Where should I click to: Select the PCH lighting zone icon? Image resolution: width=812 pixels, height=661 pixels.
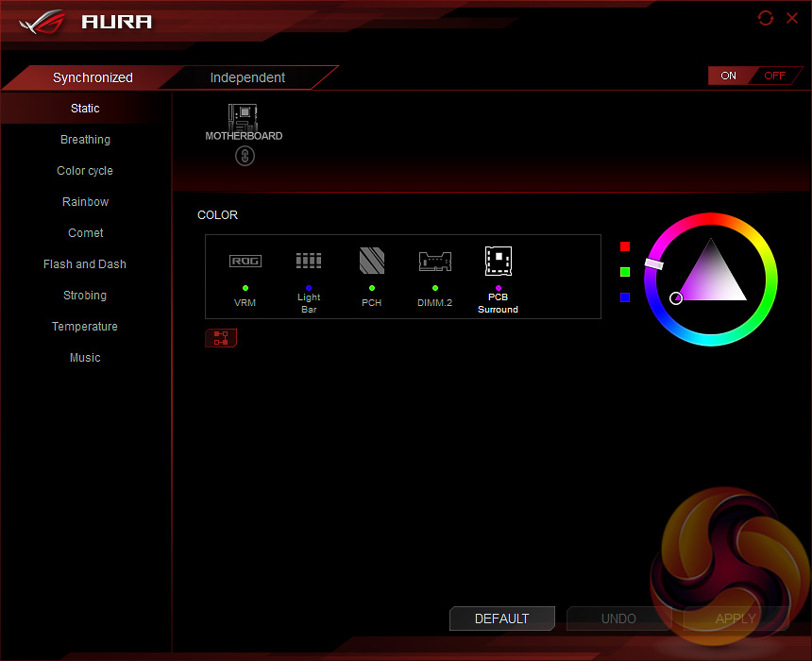[x=372, y=261]
